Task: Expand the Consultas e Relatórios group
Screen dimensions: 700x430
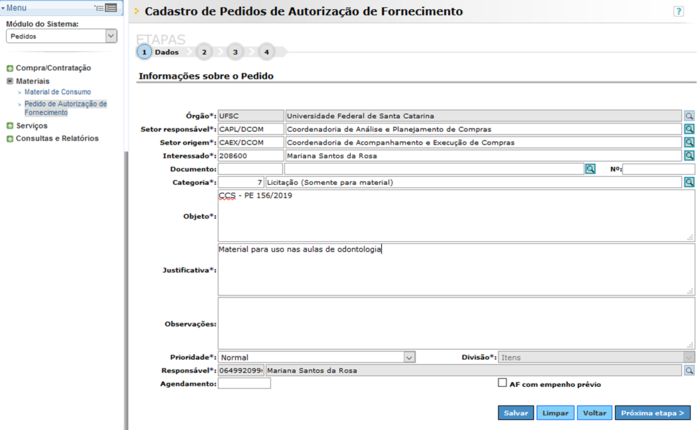Action: tap(10, 139)
